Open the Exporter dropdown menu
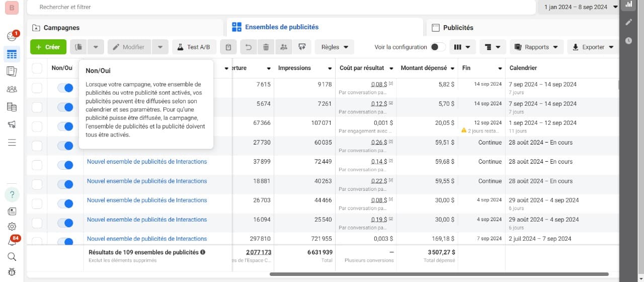The width and height of the screenshot is (644, 282). 593,47
